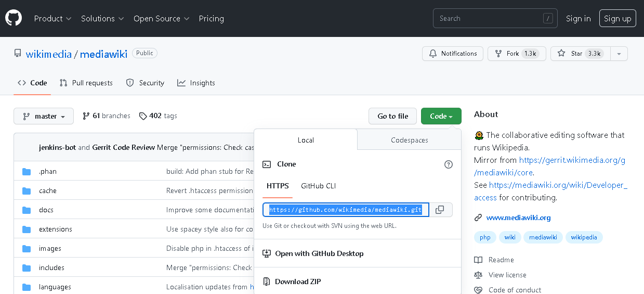Click the clone URL text field
Screen dimensions: 644x294
tap(346, 210)
